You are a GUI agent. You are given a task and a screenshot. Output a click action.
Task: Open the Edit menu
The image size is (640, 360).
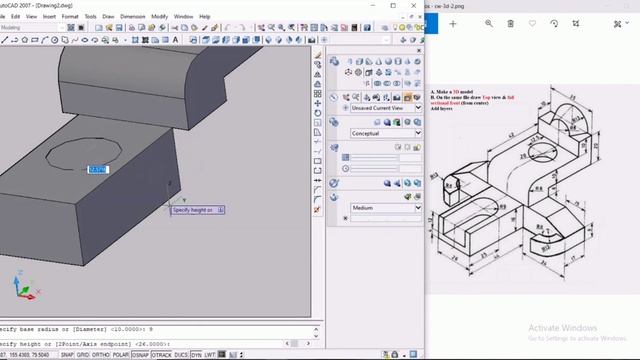click(x=16, y=17)
